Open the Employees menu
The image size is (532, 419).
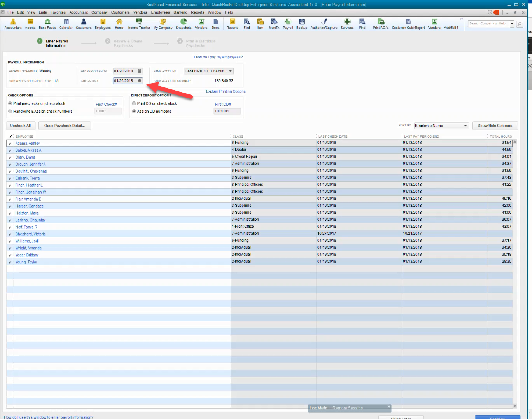pos(160,12)
